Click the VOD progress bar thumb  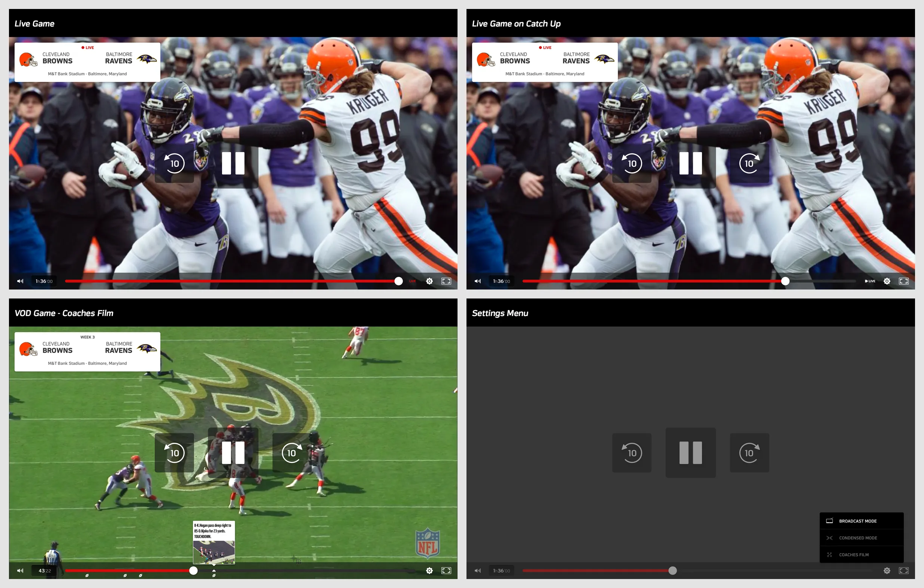pos(194,571)
